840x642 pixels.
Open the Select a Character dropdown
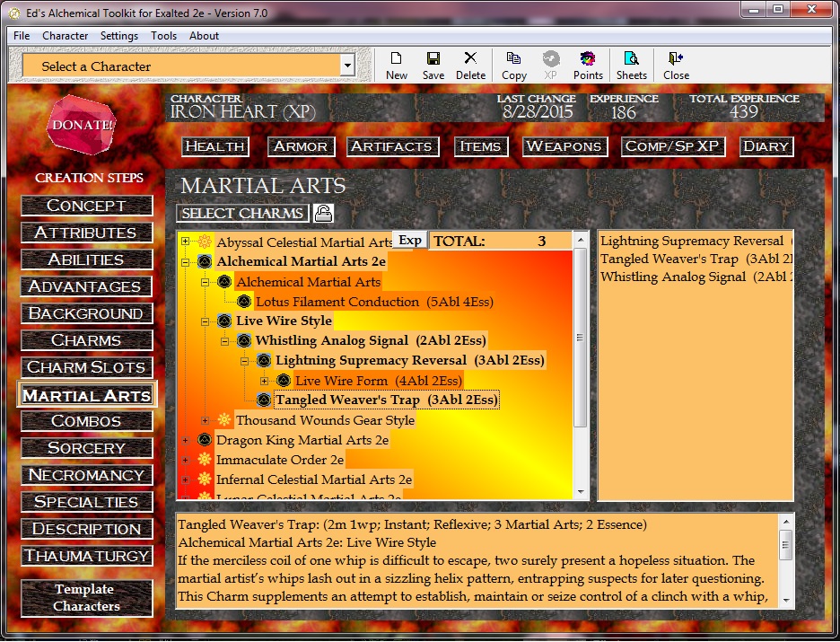point(347,66)
